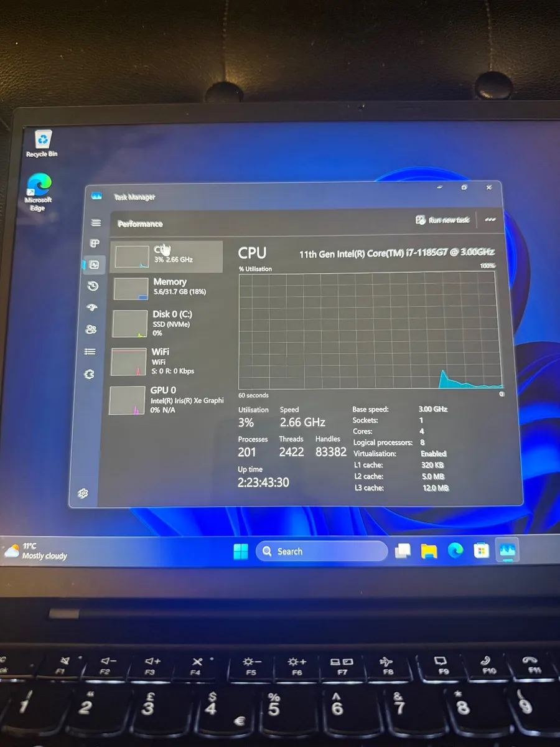Open the App history page icon
The height and width of the screenshot is (747, 560).
click(x=93, y=286)
